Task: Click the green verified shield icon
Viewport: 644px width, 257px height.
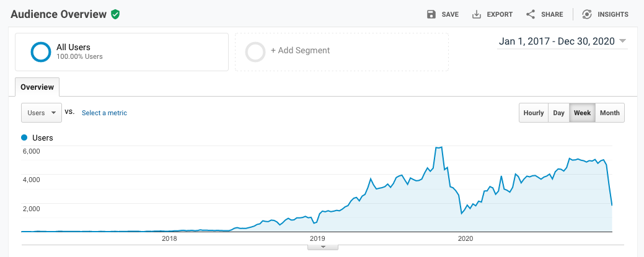Action: click(115, 14)
